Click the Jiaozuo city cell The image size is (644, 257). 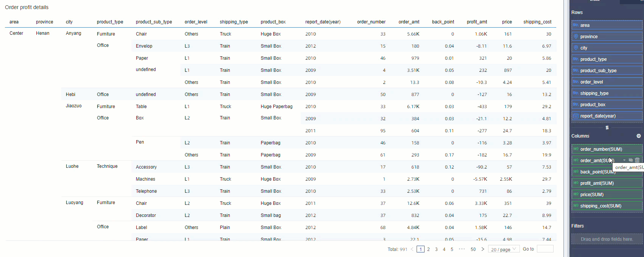(x=74, y=106)
